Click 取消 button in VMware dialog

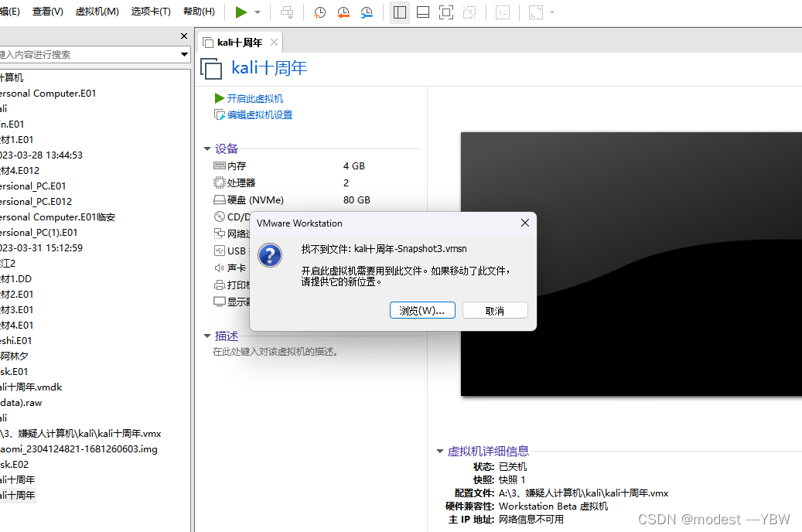(495, 311)
